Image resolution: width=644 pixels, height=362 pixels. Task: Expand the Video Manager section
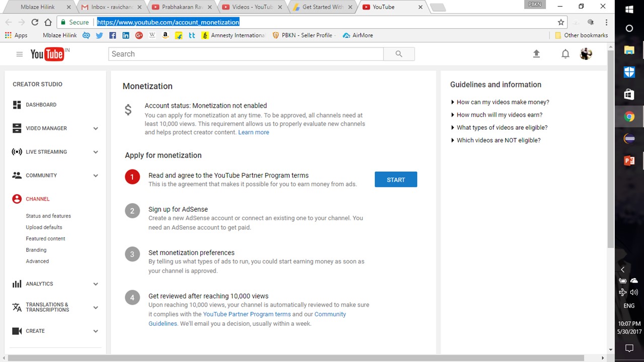[x=96, y=128]
